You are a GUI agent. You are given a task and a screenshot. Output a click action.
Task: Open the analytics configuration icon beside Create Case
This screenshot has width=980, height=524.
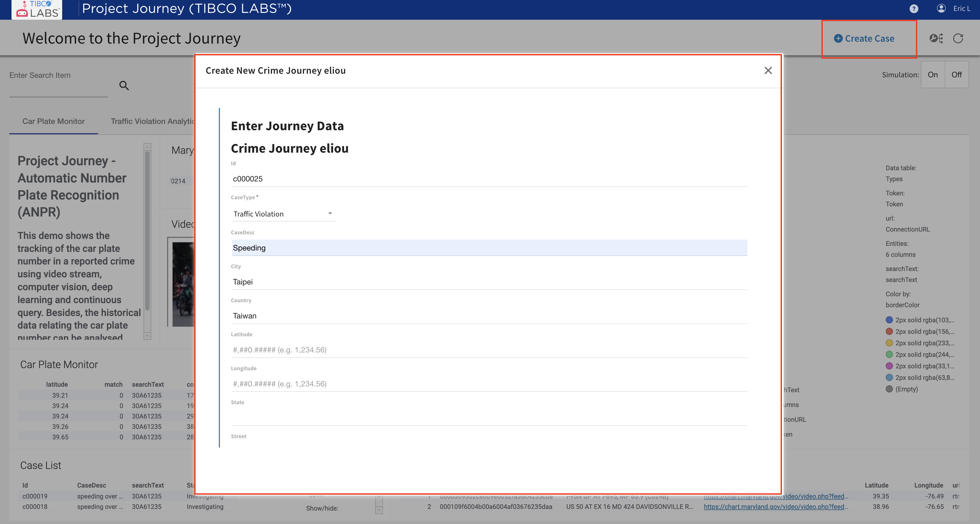point(936,38)
